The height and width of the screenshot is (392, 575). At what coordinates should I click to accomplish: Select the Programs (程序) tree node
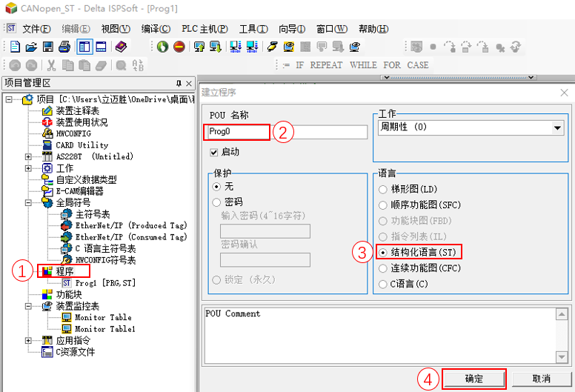point(64,271)
